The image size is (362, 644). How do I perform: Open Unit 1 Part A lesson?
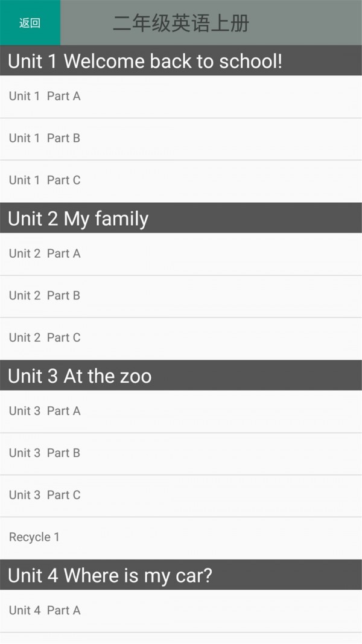[x=45, y=96]
